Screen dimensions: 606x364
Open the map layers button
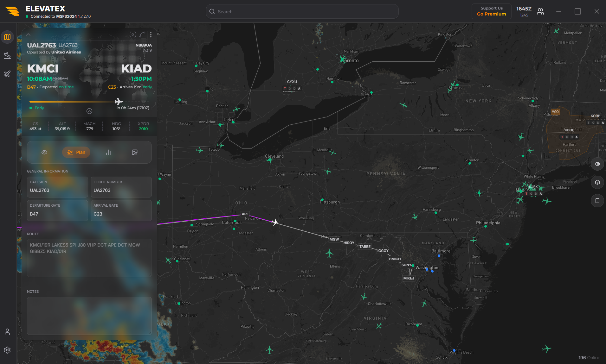(597, 182)
